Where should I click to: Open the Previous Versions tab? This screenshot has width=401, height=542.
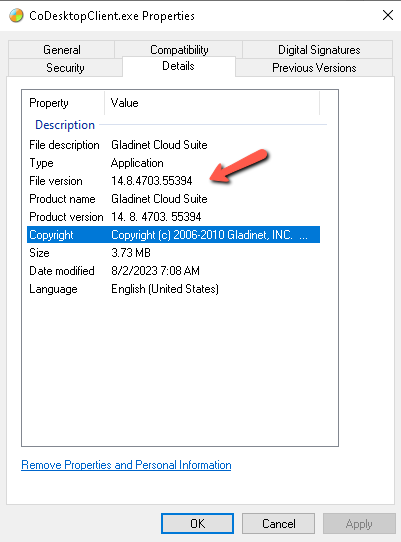click(314, 68)
